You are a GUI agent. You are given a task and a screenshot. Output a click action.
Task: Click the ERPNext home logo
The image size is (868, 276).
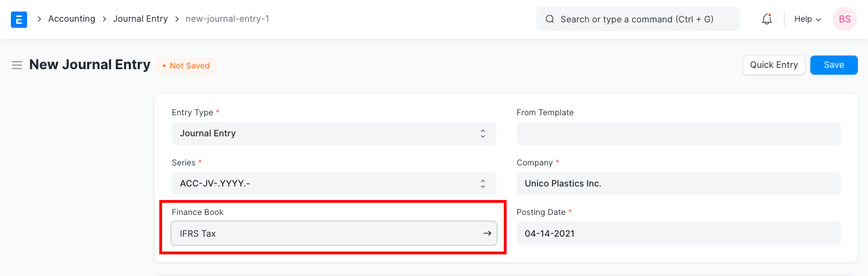19,19
